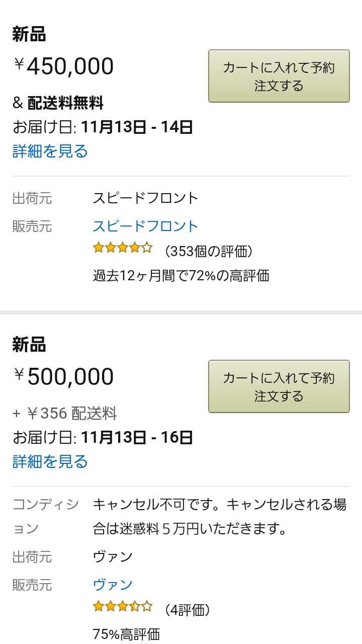Tap the star rating icons for ヴァン
362x644 pixels.
pyautogui.click(x=122, y=606)
